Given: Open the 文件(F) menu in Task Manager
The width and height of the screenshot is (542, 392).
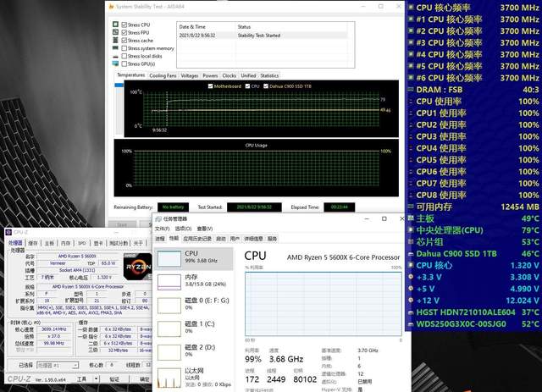Looking at the screenshot, I should (162, 229).
